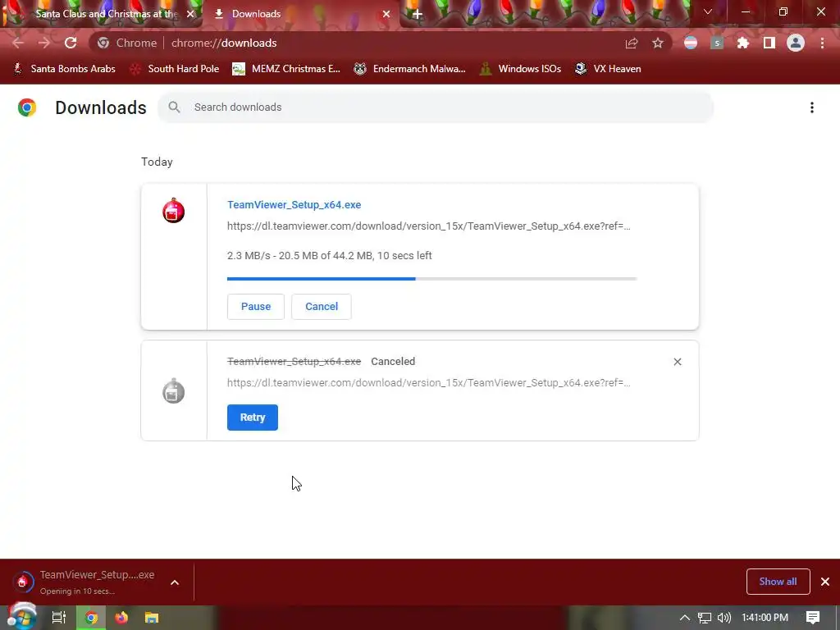Close the Santa Claus and Christmas tab
The image size is (840, 630).
click(190, 14)
